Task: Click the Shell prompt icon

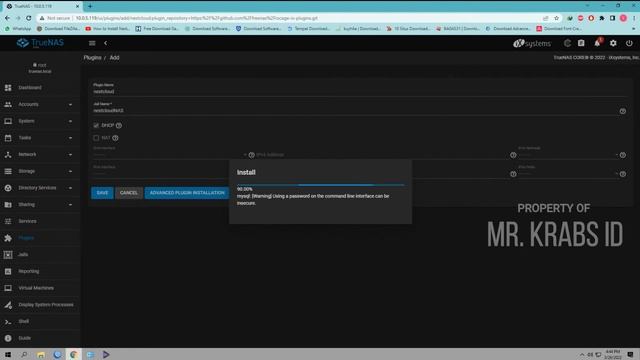Action: pos(8,322)
